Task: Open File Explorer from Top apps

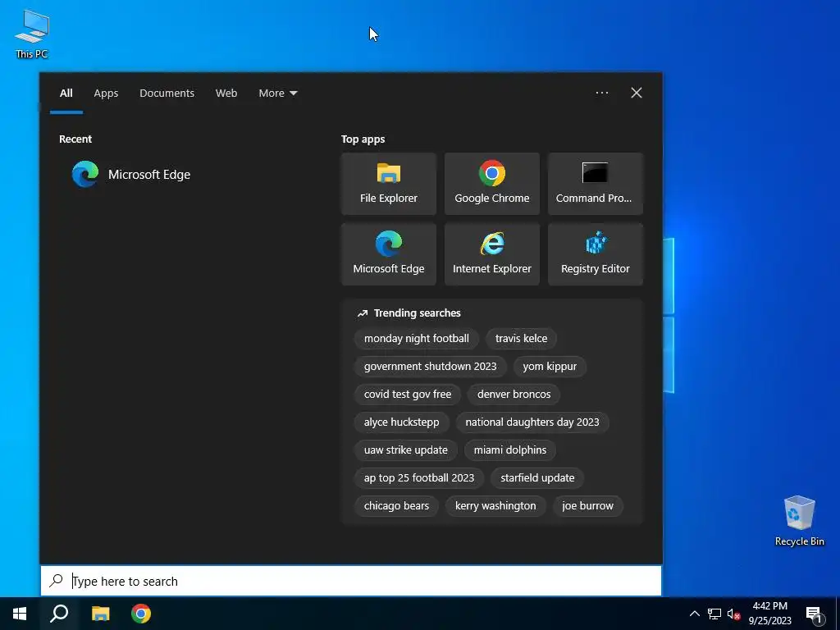Action: tap(388, 184)
